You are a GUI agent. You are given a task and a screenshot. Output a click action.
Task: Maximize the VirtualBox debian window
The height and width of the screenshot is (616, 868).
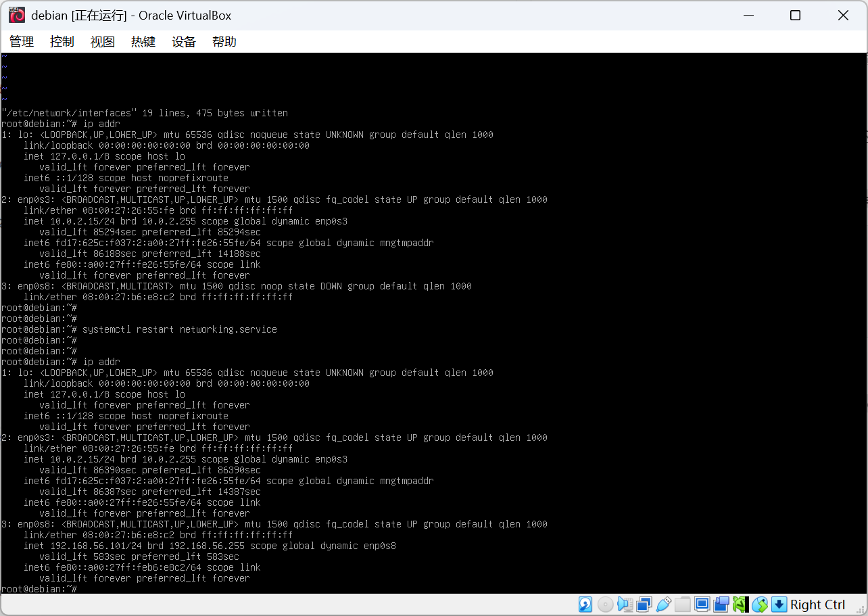click(796, 16)
